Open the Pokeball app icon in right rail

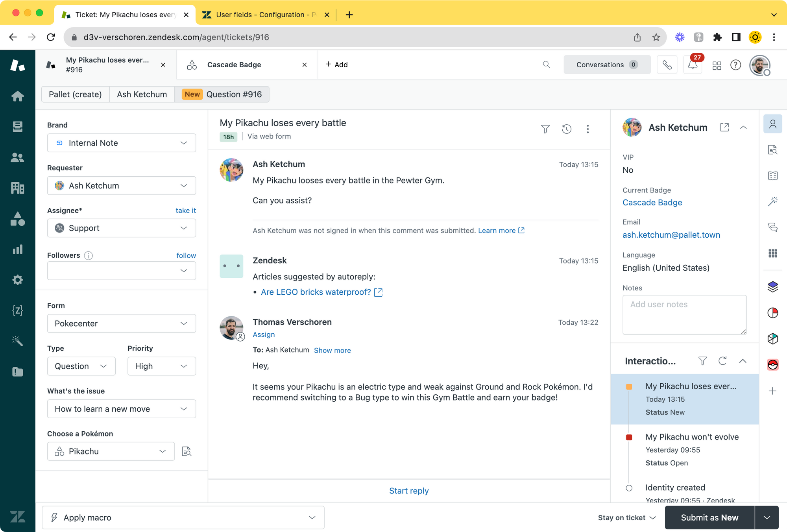click(772, 365)
